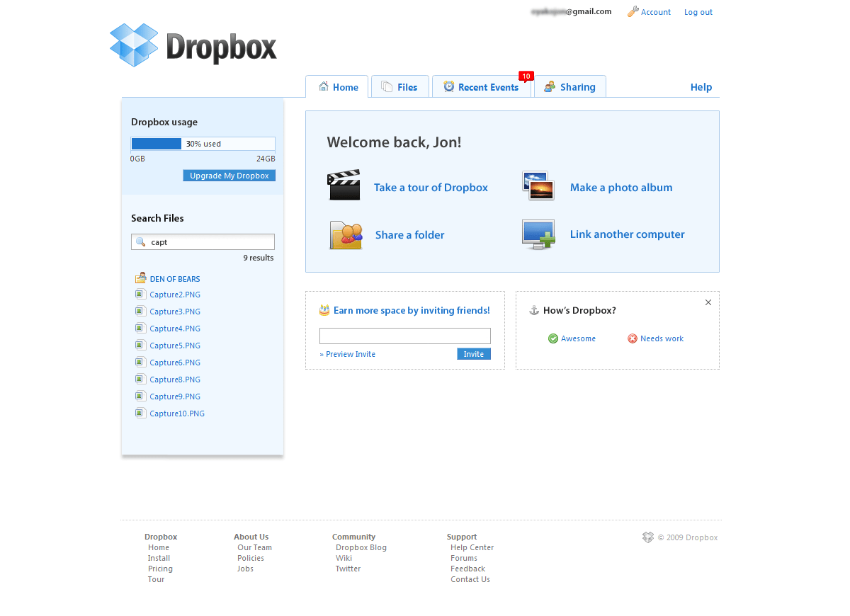Viewport: 850px width, 616px height.
Task: Click the people icon on Sharing tab
Action: click(x=550, y=86)
